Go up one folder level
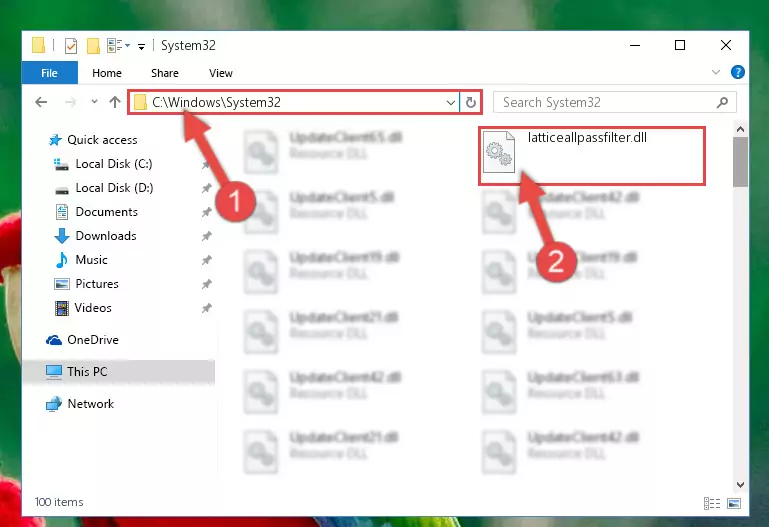 pyautogui.click(x=115, y=102)
